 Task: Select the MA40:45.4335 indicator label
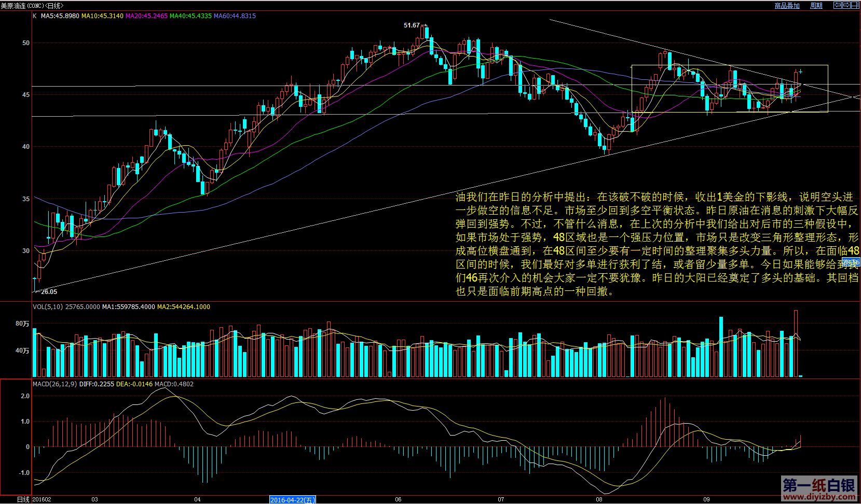[190, 16]
